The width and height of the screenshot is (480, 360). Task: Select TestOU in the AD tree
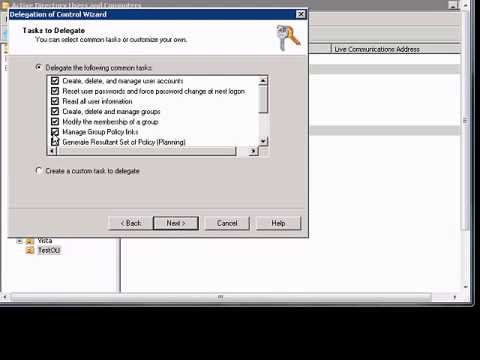49,250
